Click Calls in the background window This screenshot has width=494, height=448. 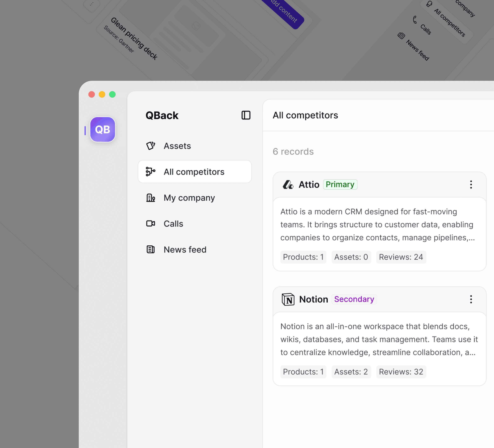coord(426,29)
